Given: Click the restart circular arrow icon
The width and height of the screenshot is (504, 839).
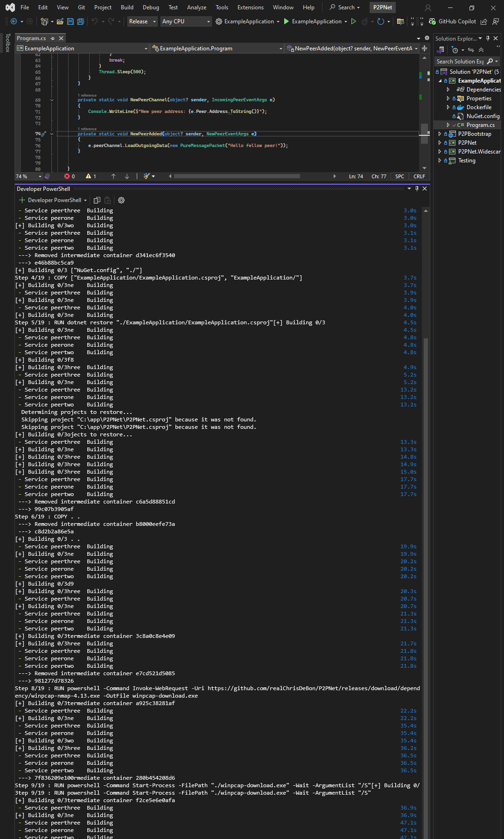Looking at the screenshot, I should click(381, 21).
